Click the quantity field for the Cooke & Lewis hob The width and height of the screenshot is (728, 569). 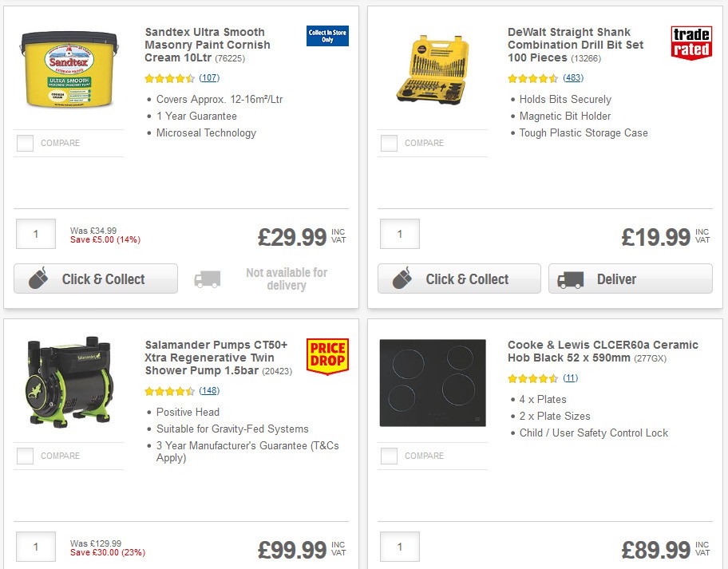[x=398, y=547]
